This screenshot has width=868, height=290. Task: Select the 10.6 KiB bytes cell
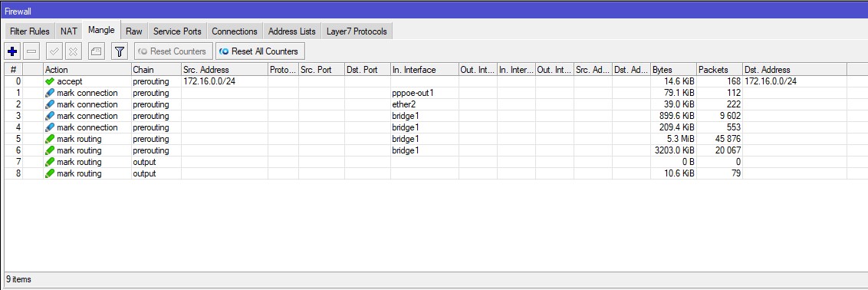coord(673,174)
